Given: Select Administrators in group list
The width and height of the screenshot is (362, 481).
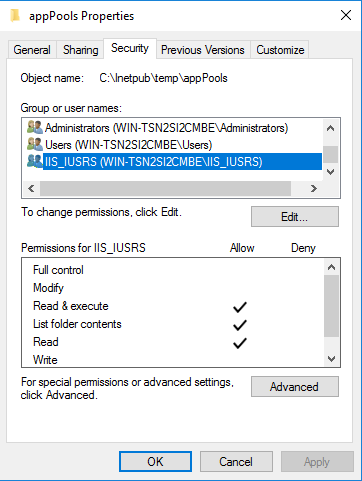Looking at the screenshot, I should [x=166, y=128].
